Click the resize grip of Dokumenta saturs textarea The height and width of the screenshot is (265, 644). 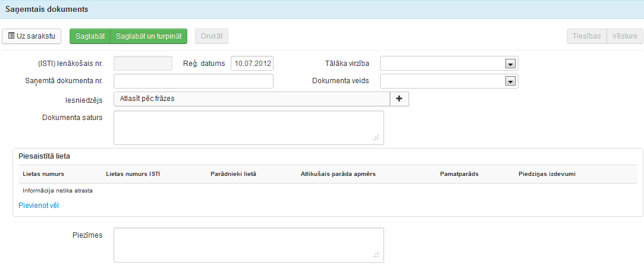[x=376, y=138]
